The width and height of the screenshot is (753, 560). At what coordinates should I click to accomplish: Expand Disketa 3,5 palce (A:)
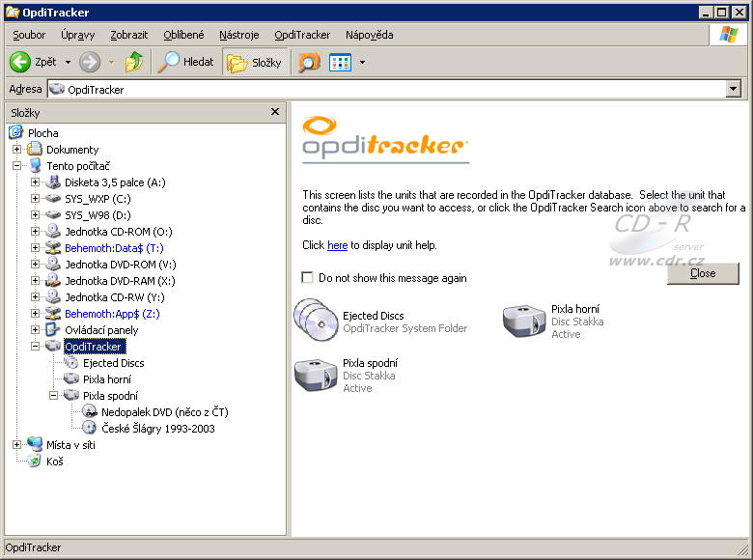(x=35, y=182)
